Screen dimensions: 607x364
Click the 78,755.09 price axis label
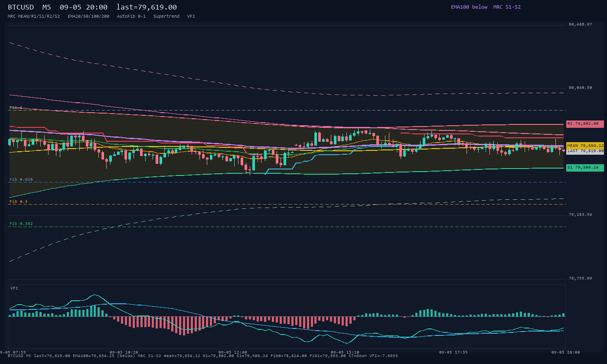(x=580, y=278)
